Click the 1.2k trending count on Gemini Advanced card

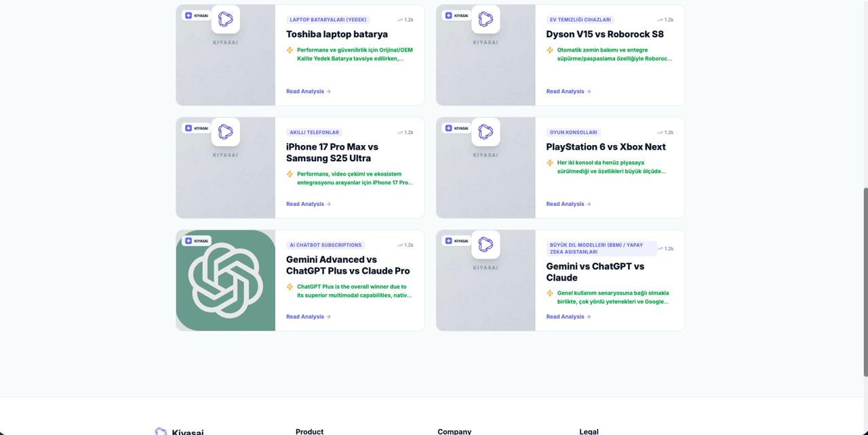click(406, 245)
